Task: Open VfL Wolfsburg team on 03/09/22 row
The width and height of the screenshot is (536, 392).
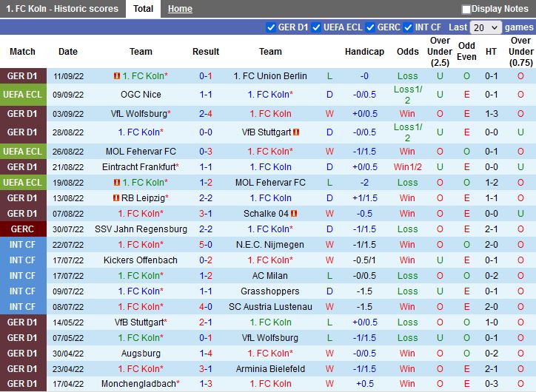Action: pos(141,113)
